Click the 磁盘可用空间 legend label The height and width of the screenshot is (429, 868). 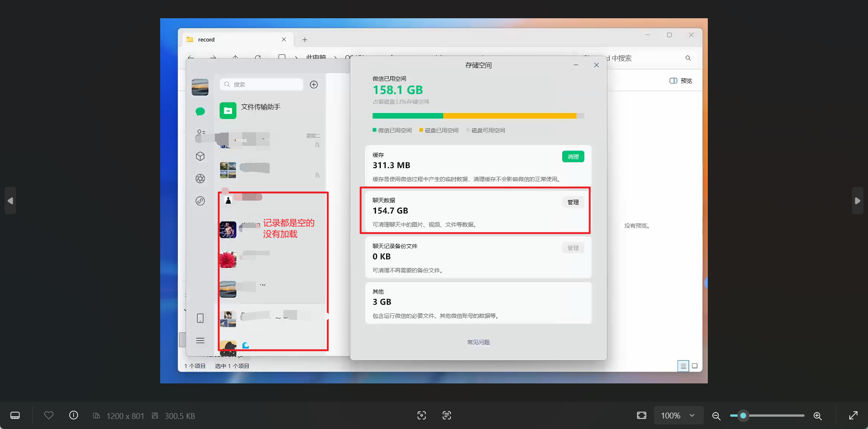486,130
